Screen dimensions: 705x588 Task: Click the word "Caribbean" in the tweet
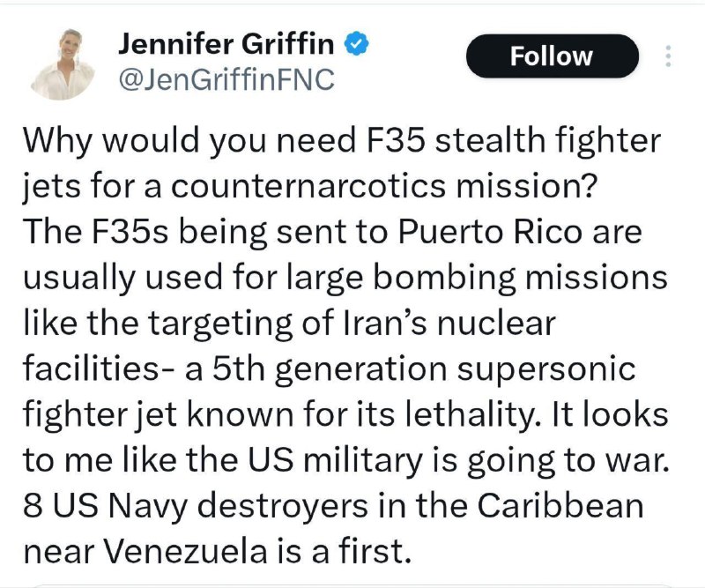(x=560, y=506)
